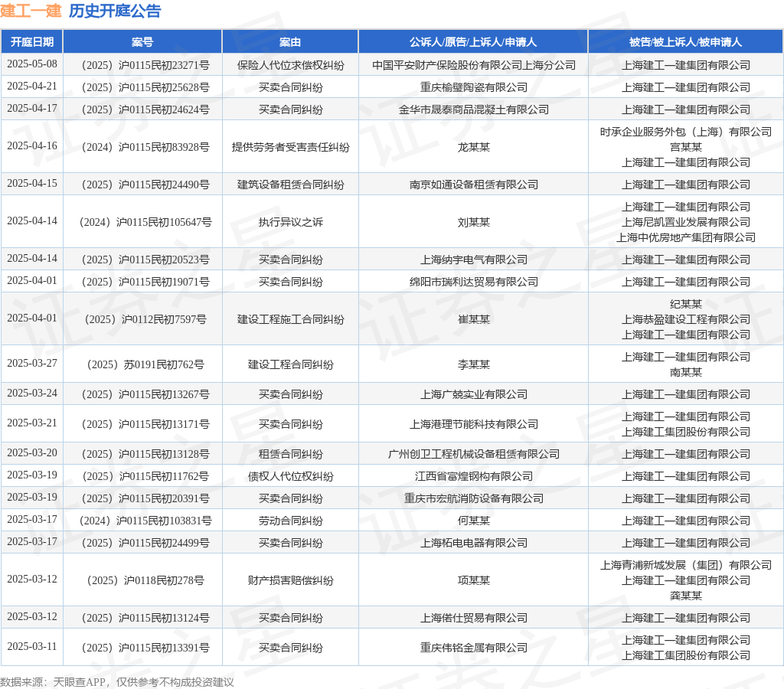This screenshot has height=689, width=784.
Task: Select case number (2025)沪0118民初278号
Action: pos(142,580)
